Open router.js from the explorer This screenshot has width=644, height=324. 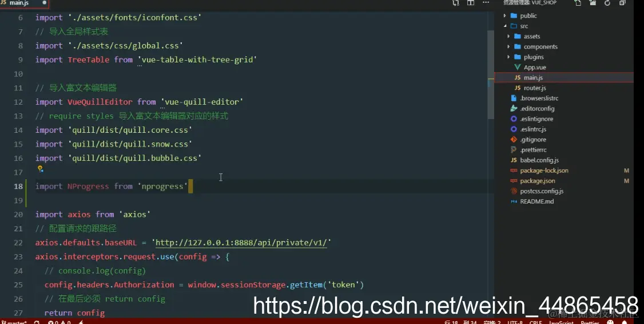pos(535,88)
